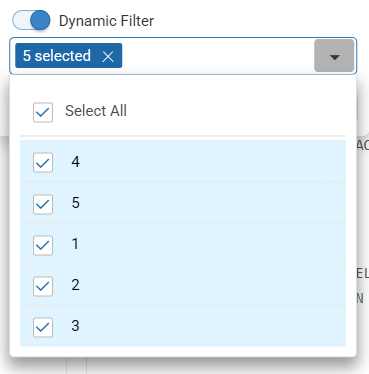This screenshot has width=369, height=374.
Task: Remove the '5 selected' chip
Action: point(108,56)
